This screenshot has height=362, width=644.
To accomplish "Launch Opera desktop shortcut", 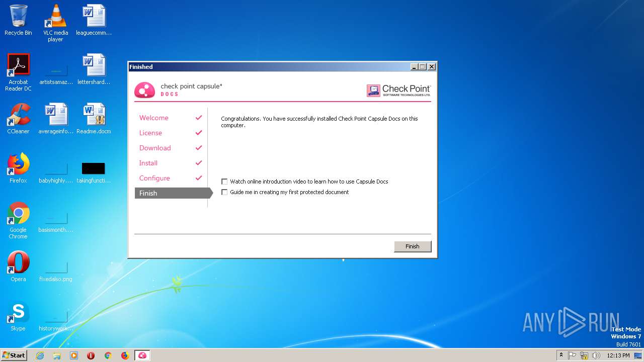I will pos(18,267).
